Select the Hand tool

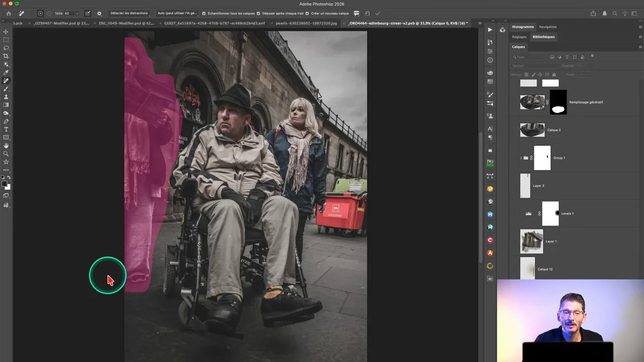tap(6, 146)
